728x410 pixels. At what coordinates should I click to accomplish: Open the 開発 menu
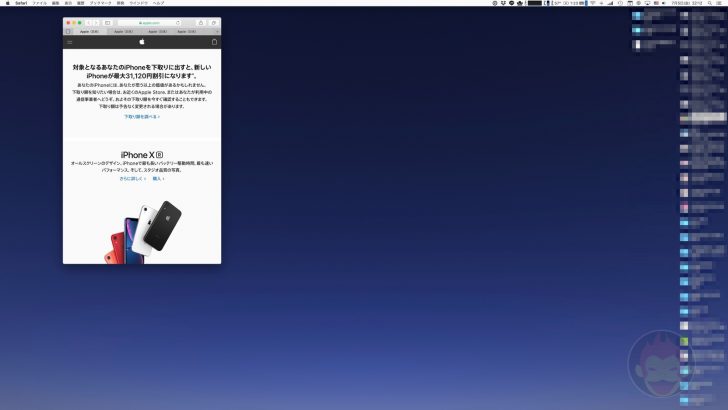(120, 3)
